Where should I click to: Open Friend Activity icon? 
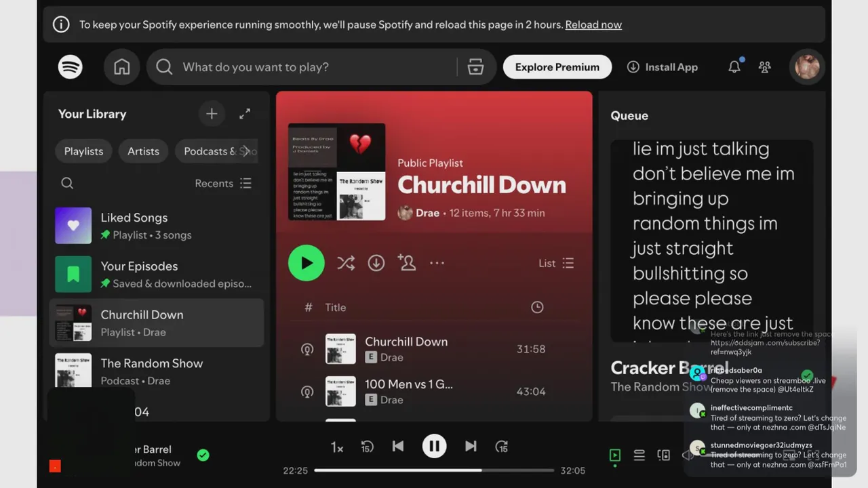764,66
